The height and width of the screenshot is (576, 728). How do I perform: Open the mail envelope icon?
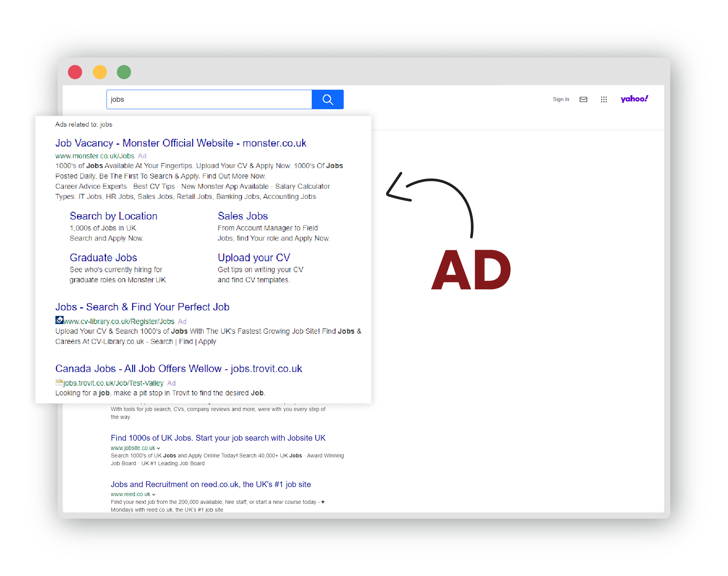point(583,99)
